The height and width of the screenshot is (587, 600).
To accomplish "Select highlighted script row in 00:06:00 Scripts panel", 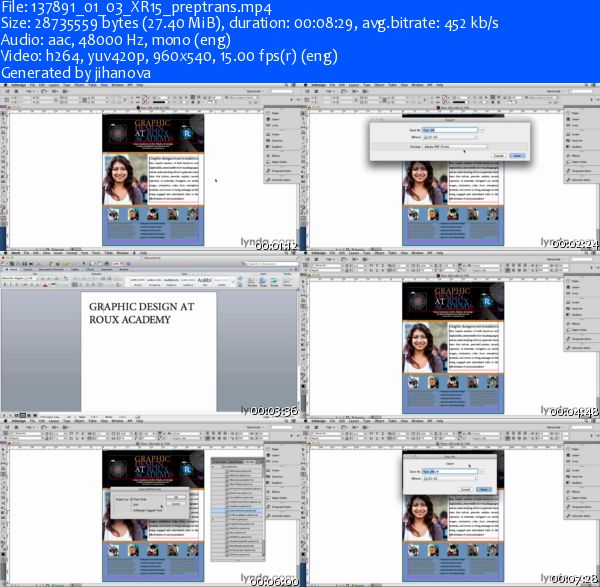I will click(x=236, y=510).
